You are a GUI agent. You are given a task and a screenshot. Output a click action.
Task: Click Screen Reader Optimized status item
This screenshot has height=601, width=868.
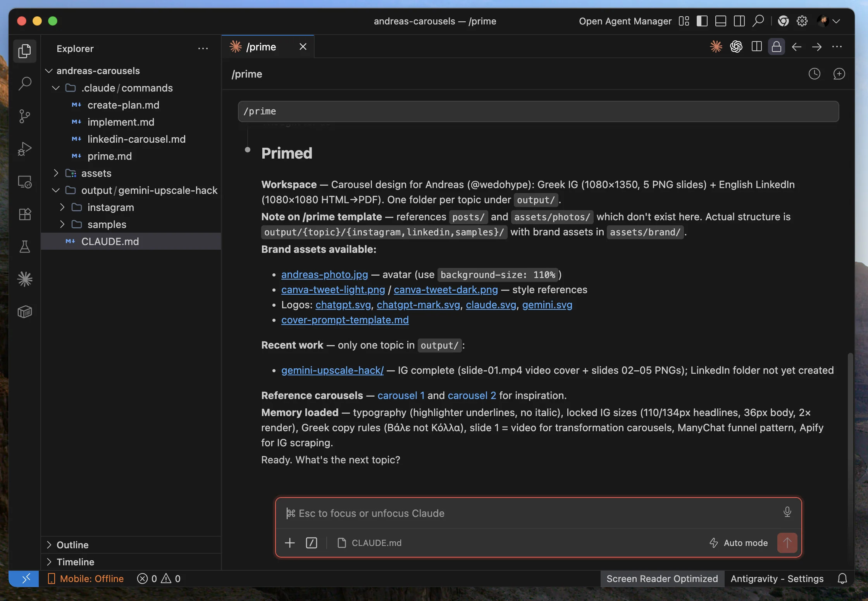point(662,579)
